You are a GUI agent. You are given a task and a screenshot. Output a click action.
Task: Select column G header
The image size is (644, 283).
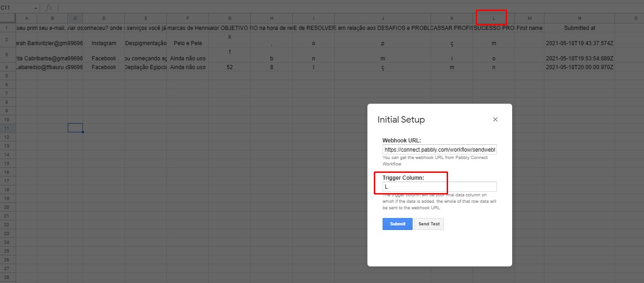point(230,18)
